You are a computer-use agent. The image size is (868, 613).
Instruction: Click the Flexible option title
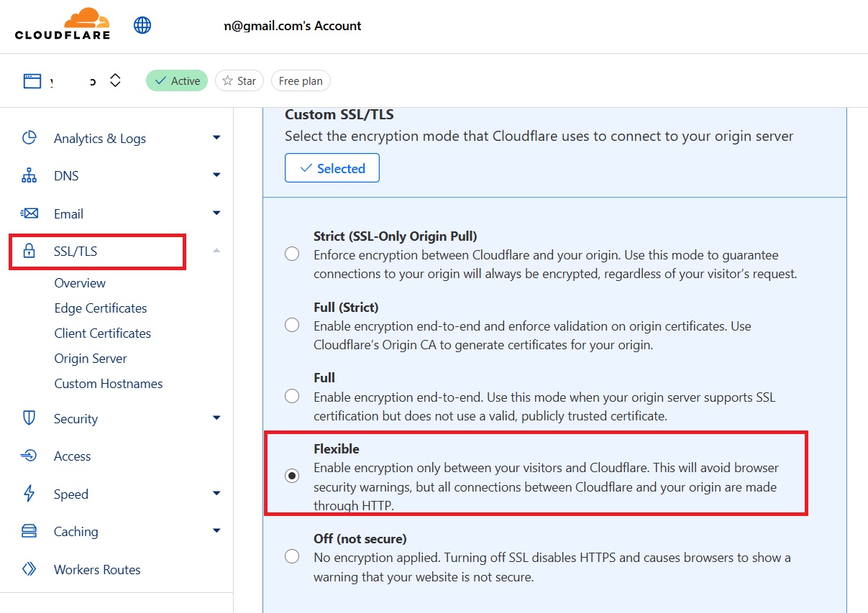click(x=337, y=449)
